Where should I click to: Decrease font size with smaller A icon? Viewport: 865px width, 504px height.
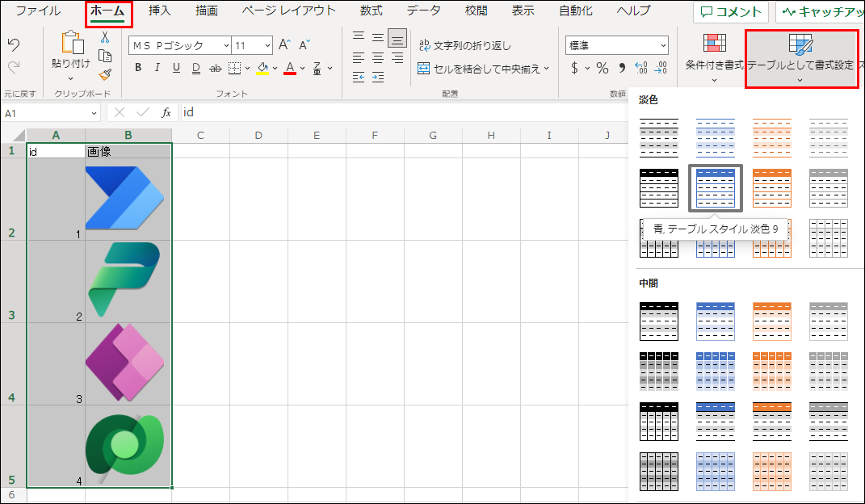click(x=304, y=45)
